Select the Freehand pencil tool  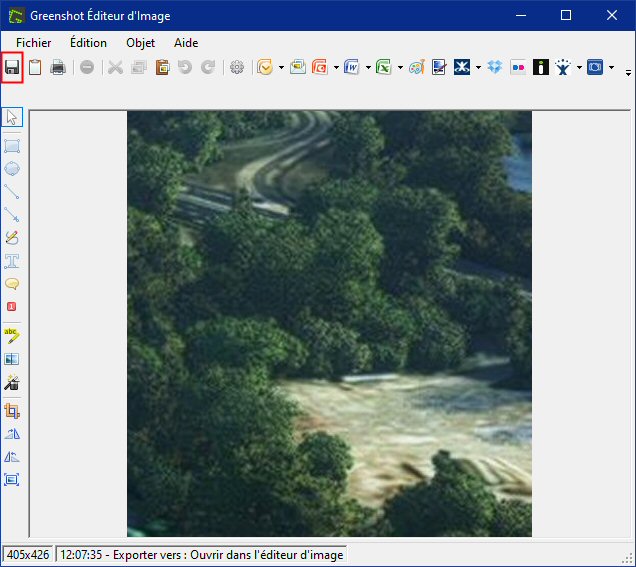(12, 238)
